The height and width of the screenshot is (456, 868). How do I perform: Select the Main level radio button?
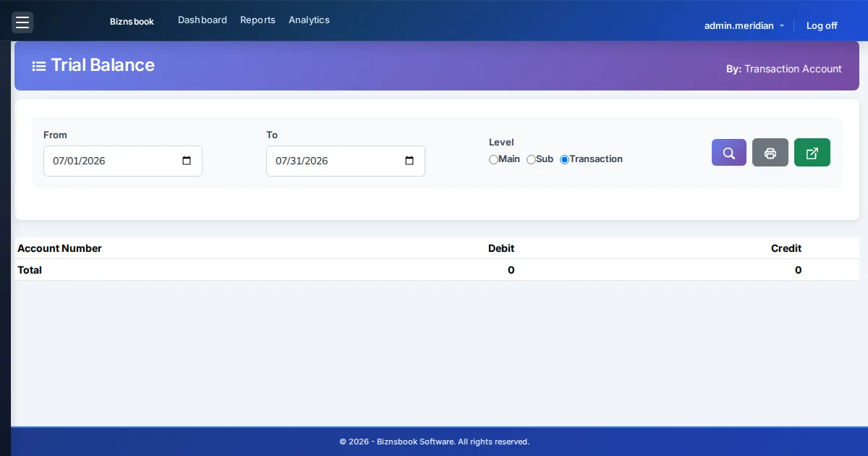[493, 159]
